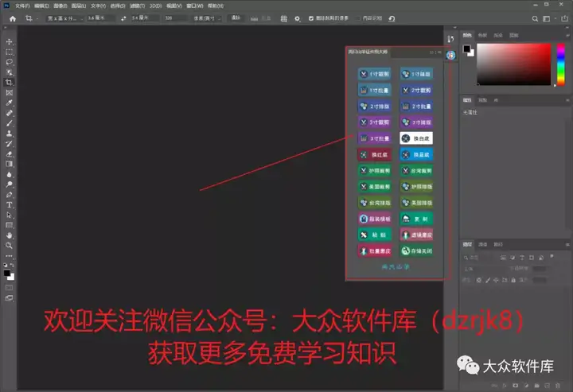
Task: Select the Dodge tool
Action: (x=9, y=184)
